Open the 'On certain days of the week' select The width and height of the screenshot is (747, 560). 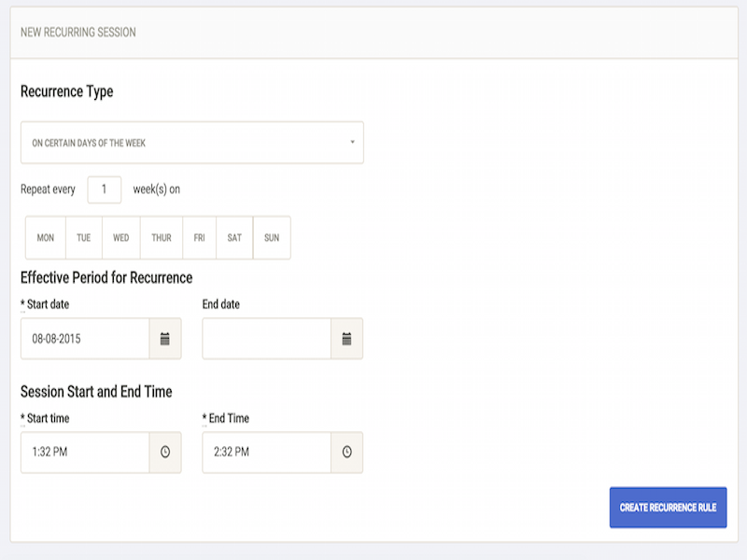[x=192, y=143]
